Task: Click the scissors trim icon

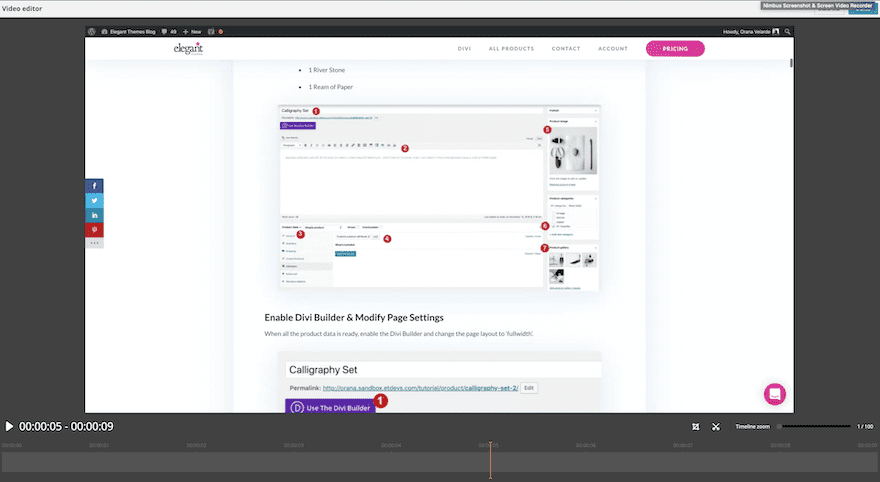Action: point(716,427)
